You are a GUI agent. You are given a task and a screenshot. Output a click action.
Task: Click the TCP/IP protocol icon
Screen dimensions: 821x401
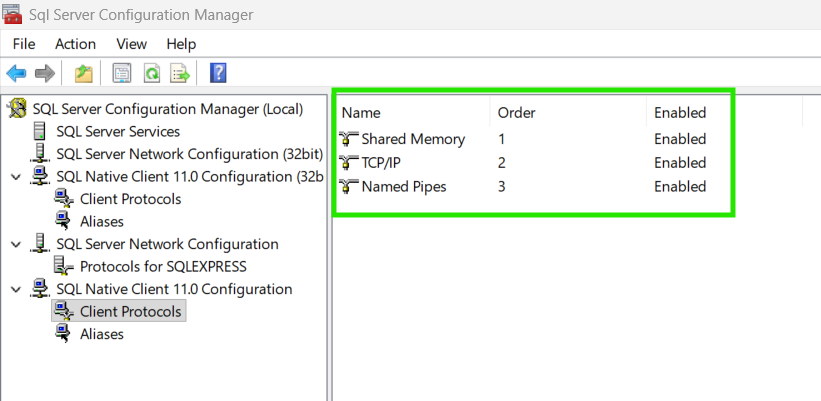click(x=349, y=163)
